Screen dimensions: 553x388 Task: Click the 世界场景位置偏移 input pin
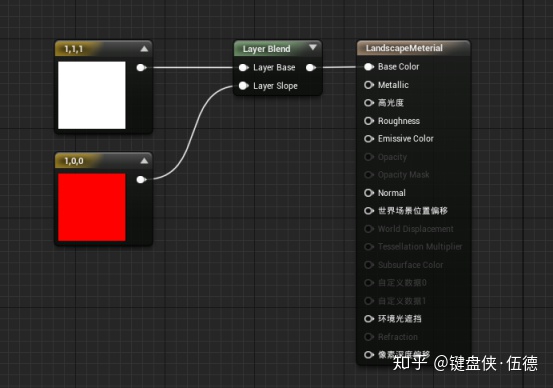point(369,211)
